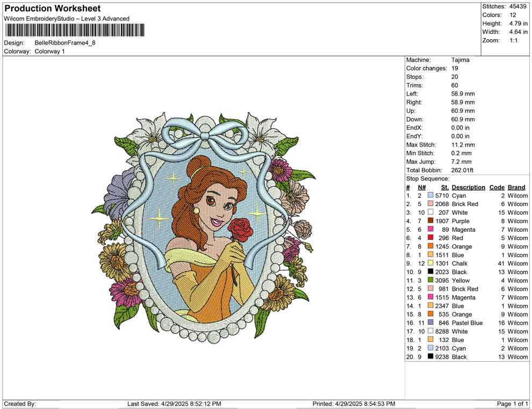Click the Cyan swatch in stop row 1

click(430, 195)
